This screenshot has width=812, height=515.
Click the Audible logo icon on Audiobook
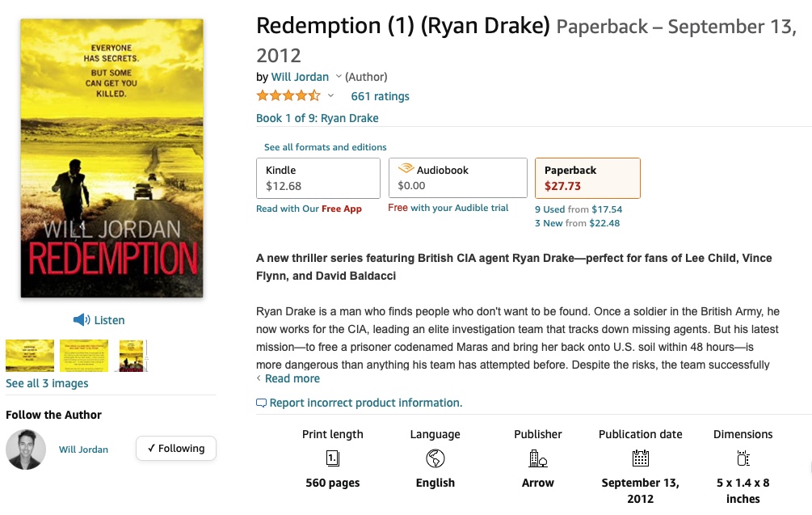pyautogui.click(x=406, y=170)
